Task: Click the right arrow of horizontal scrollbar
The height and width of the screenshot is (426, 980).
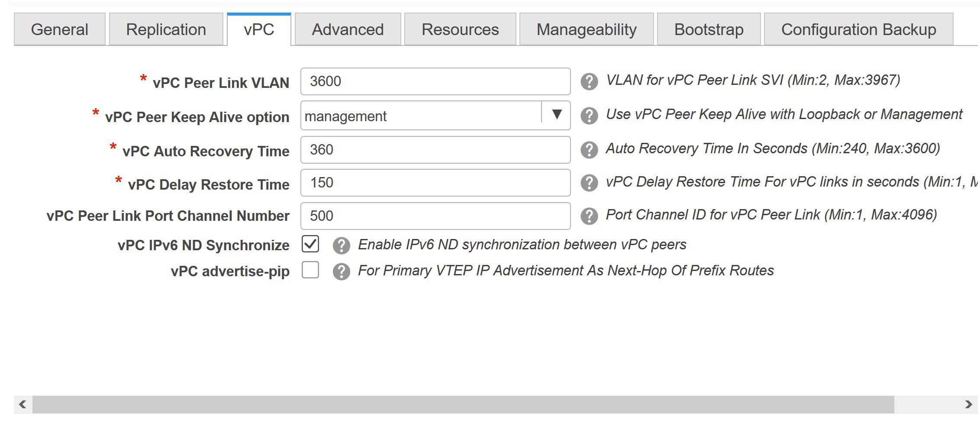Action: [x=968, y=404]
